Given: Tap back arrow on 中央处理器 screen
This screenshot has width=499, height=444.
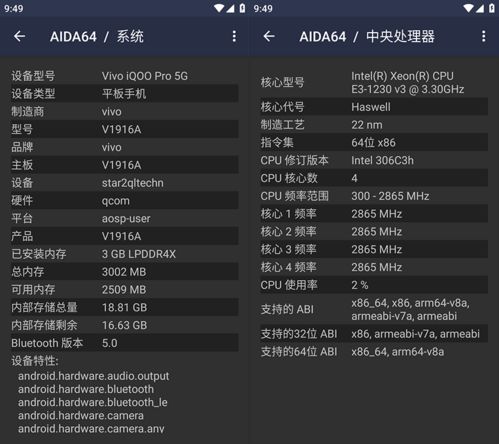Looking at the screenshot, I should (x=269, y=36).
